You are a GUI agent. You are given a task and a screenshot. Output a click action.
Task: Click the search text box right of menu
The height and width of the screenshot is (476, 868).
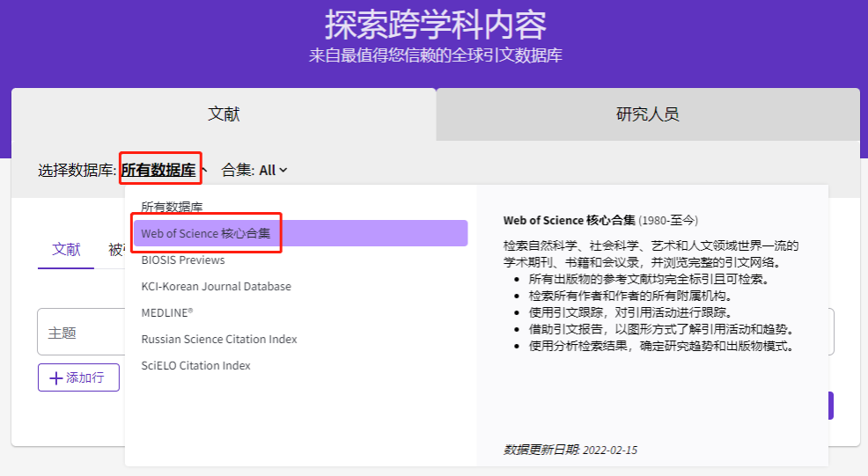[x=830, y=332]
